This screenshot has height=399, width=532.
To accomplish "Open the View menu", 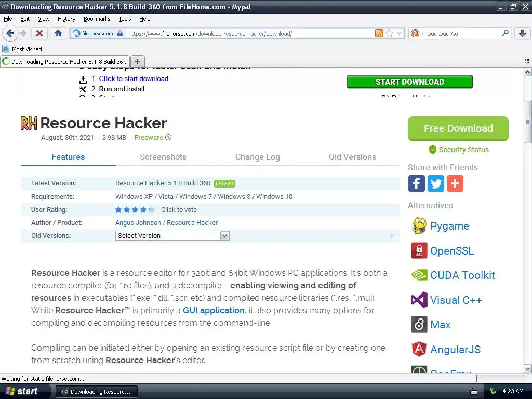I will click(x=44, y=19).
